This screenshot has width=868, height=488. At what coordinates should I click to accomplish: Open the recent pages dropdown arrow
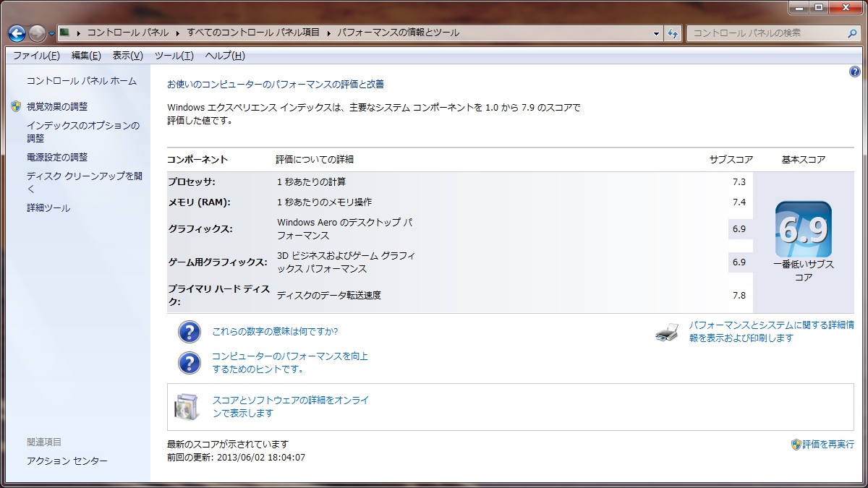click(52, 34)
